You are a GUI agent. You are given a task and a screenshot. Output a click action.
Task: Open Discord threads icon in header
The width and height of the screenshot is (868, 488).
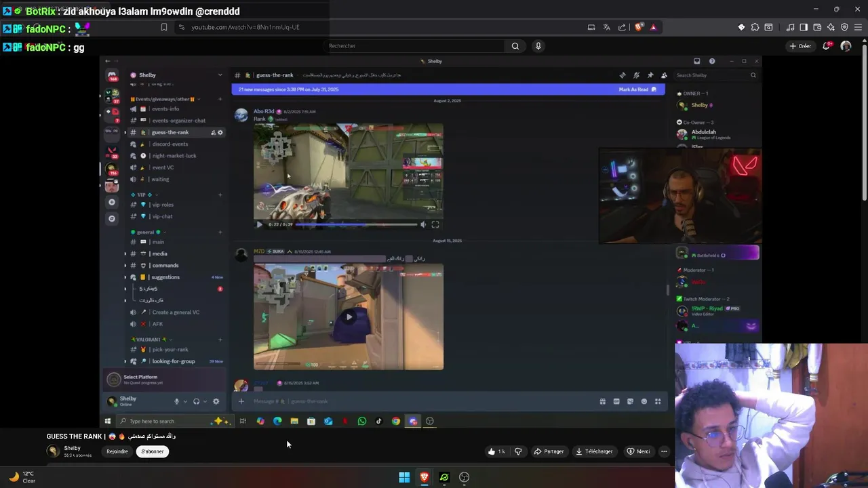point(623,75)
